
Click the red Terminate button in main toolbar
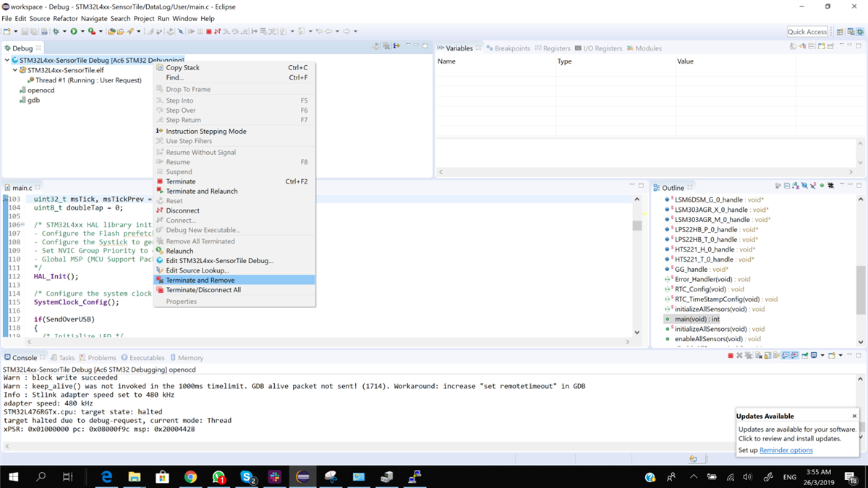pos(209,31)
